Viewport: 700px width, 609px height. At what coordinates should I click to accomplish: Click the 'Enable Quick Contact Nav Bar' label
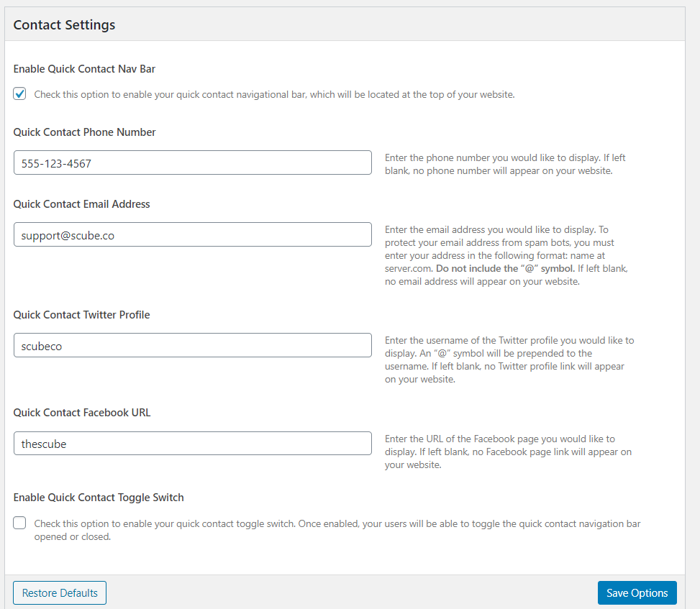coord(84,69)
